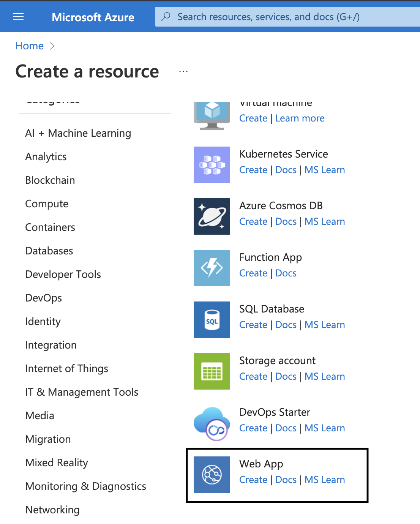Open Docs link for Function App
The width and height of the screenshot is (420, 524).
click(286, 273)
